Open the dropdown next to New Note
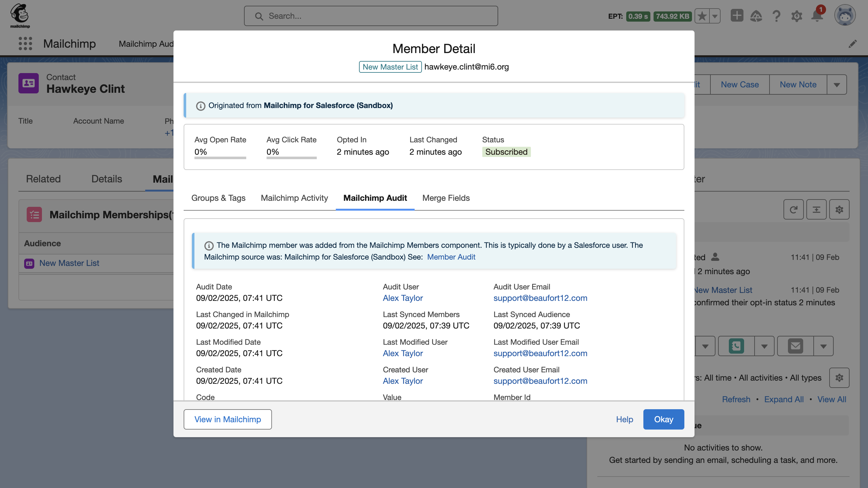 coord(837,85)
